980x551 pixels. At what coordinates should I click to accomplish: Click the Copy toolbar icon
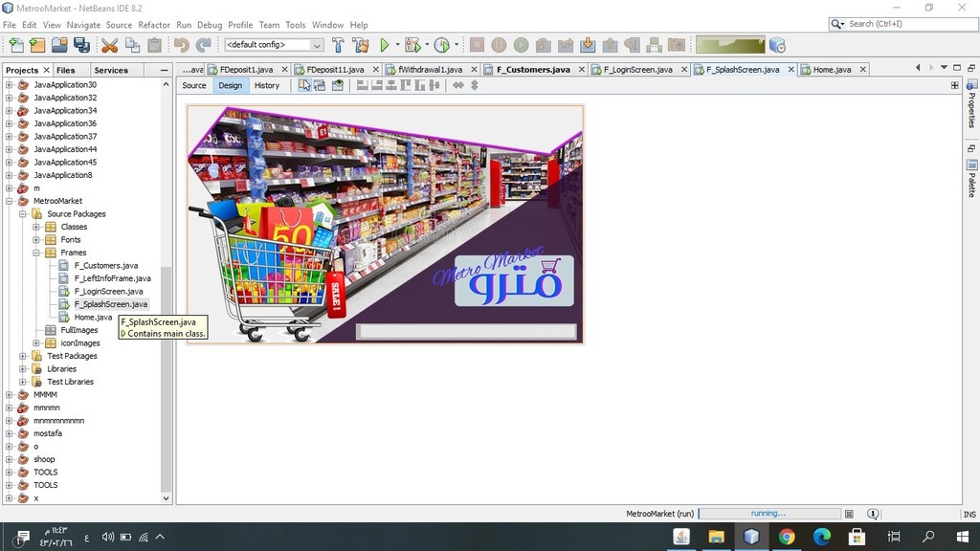coord(132,45)
